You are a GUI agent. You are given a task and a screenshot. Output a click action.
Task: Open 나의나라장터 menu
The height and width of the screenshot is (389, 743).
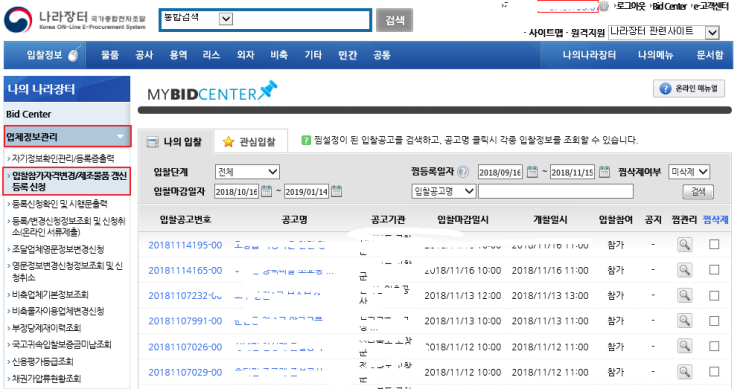(589, 55)
